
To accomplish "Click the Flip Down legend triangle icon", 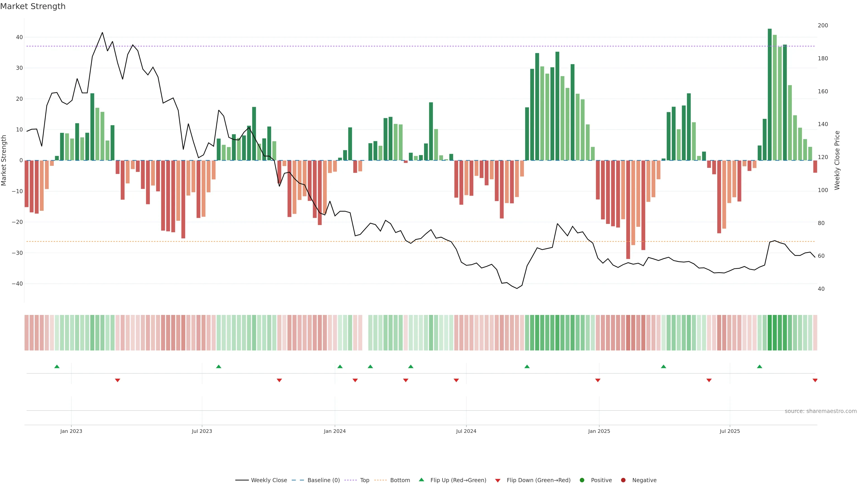I will 498,481.
